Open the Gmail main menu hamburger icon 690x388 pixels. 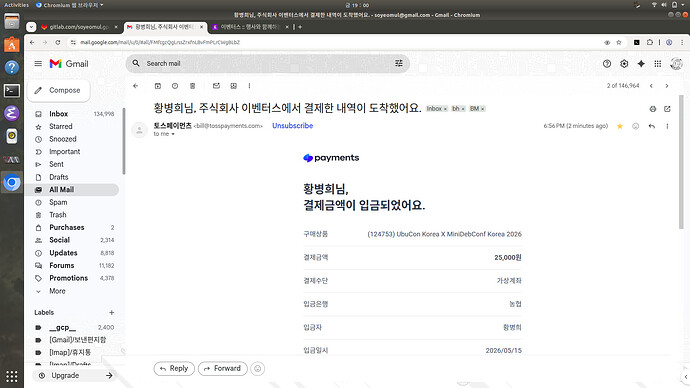tap(38, 64)
